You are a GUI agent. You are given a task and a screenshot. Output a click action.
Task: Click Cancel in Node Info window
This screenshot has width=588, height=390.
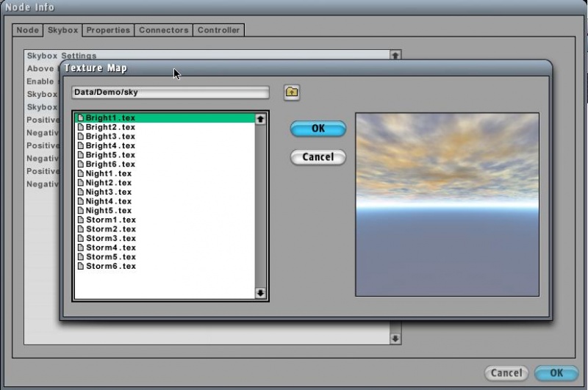(x=506, y=373)
